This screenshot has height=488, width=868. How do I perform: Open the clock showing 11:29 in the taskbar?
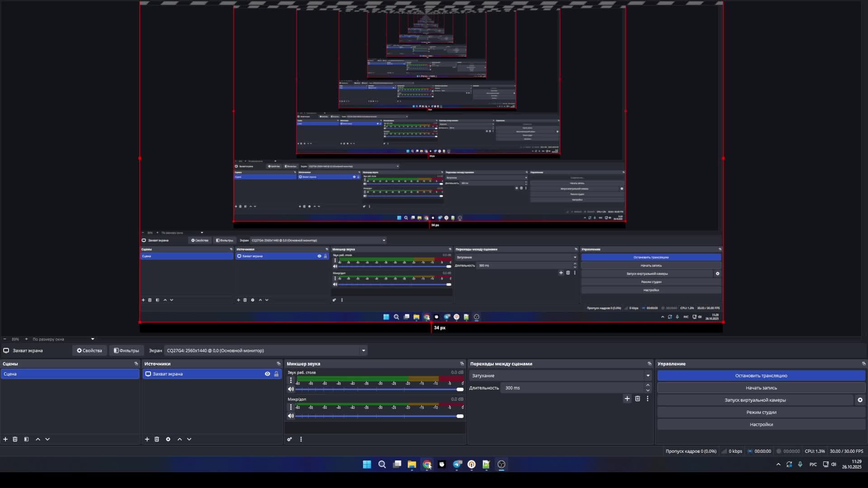[852, 464]
